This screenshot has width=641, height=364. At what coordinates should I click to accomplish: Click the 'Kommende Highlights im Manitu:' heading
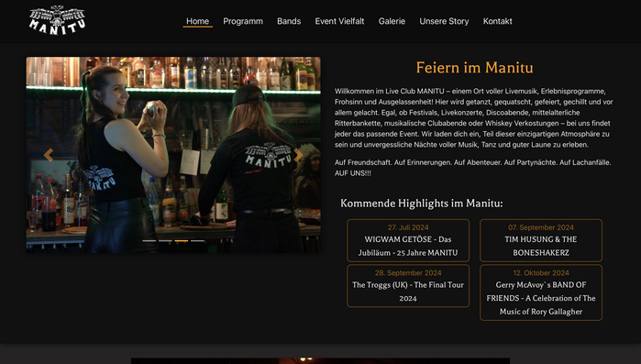[422, 203]
